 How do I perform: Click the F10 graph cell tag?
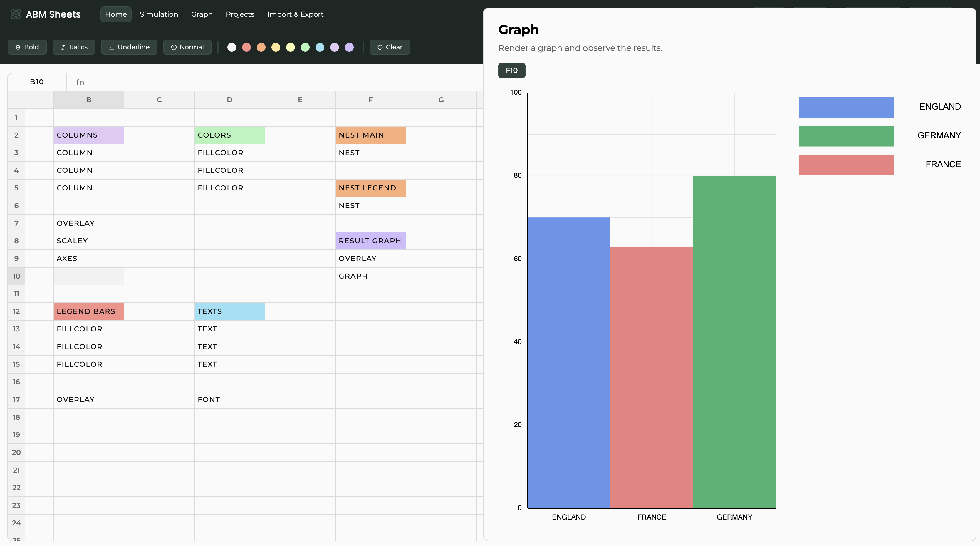click(x=511, y=71)
